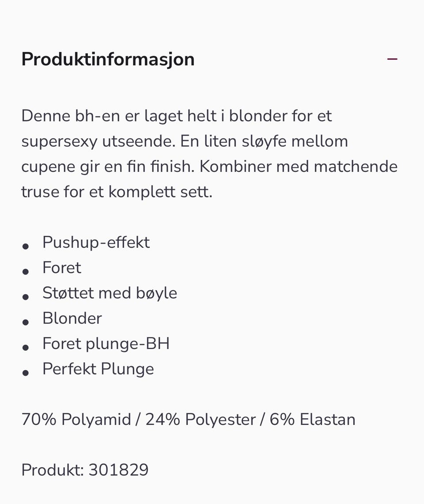The height and width of the screenshot is (504, 424).
Task: Click the Perfekt Plunge text
Action: [x=98, y=368]
